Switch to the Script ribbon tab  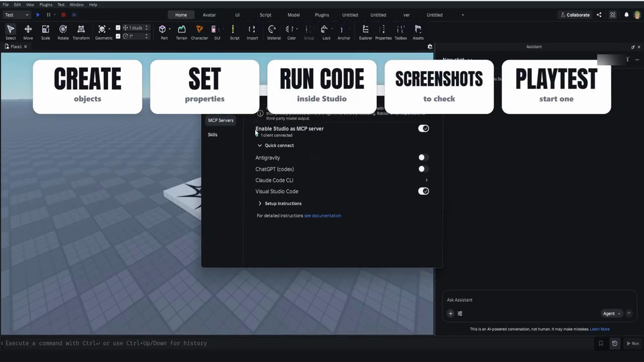[x=266, y=15]
